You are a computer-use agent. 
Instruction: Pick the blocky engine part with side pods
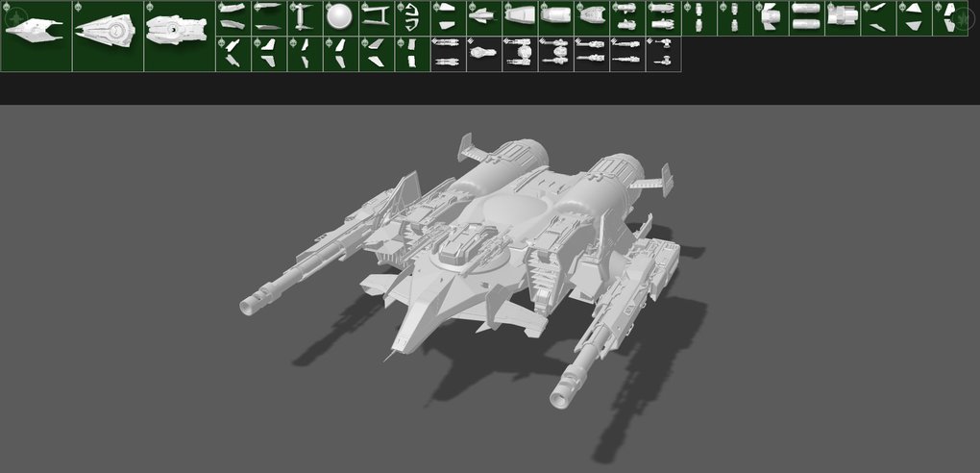[x=843, y=18]
